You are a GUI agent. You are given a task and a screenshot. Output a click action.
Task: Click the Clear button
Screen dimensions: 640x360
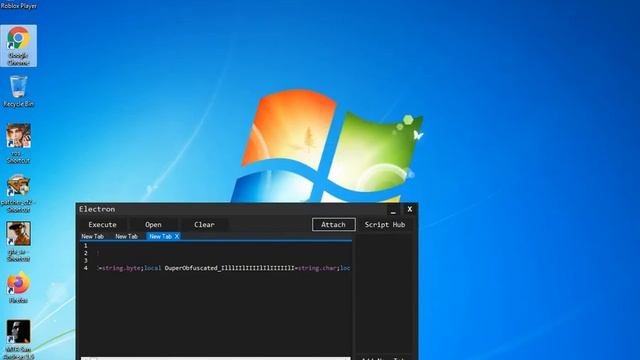(x=204, y=224)
